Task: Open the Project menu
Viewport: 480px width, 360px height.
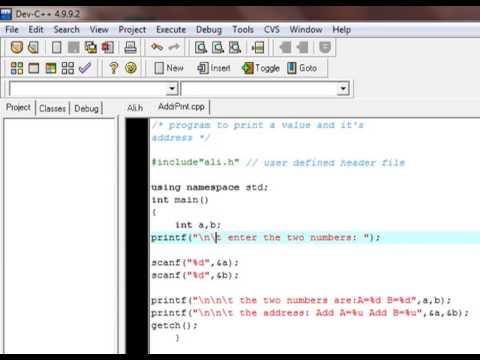Action: [x=132, y=30]
